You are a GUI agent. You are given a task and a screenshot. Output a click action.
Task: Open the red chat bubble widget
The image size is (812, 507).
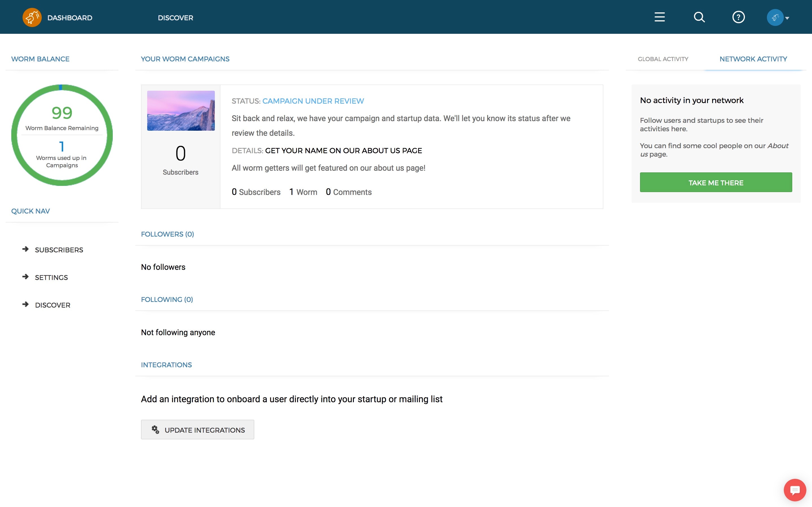(x=795, y=490)
